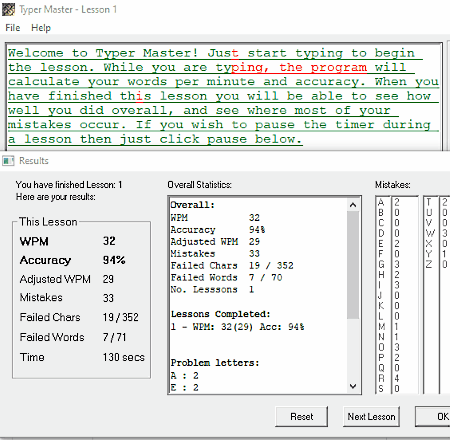Select letter A in the mistakes list
This screenshot has height=440, width=450.
(x=381, y=202)
